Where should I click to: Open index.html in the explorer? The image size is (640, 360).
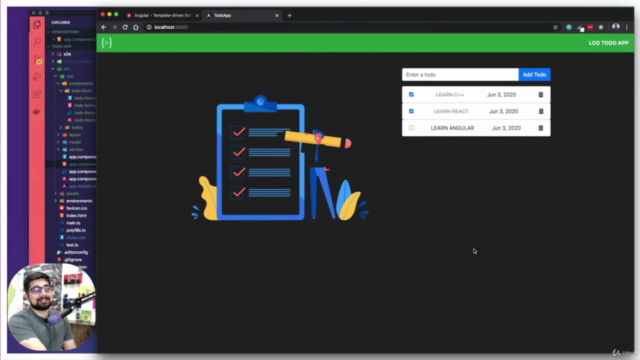[x=76, y=216]
